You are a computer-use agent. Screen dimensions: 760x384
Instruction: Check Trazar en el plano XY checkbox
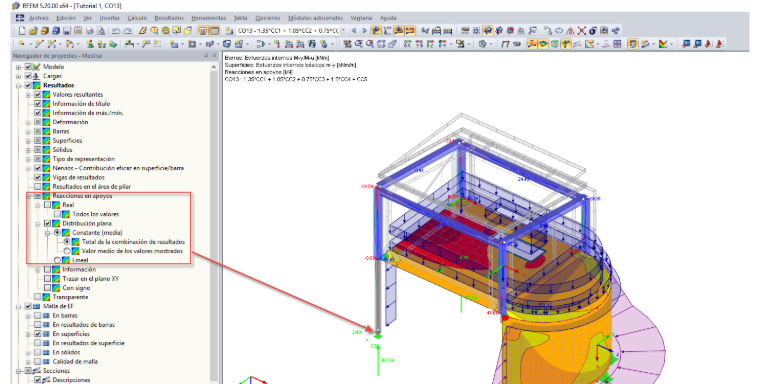pos(48,279)
